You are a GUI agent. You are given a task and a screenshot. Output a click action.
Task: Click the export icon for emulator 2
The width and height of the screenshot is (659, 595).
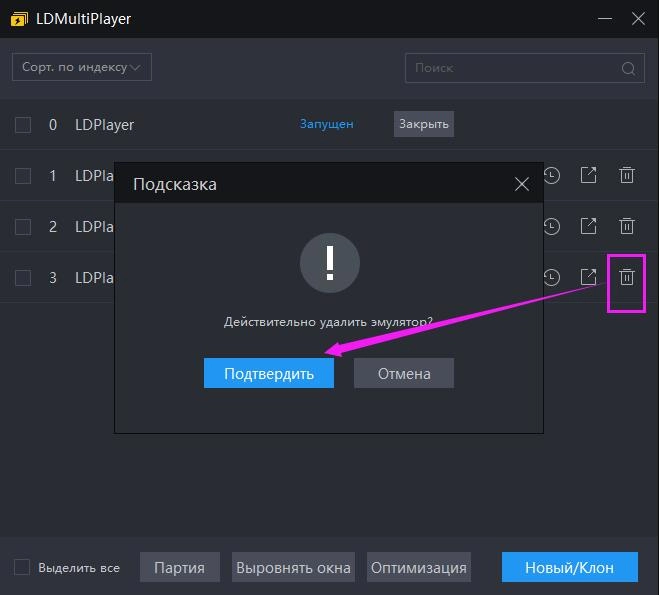pyautogui.click(x=589, y=226)
